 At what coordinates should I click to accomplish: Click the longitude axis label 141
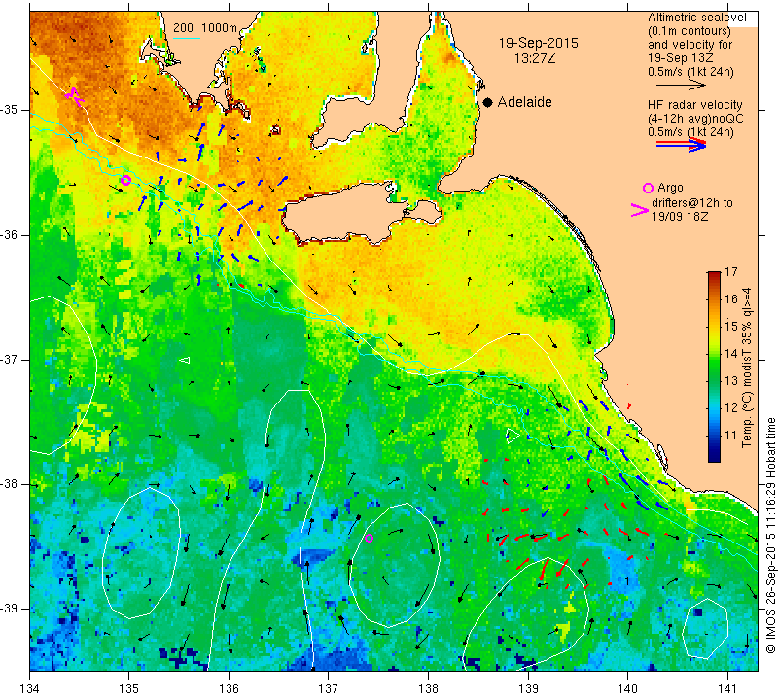(x=727, y=689)
